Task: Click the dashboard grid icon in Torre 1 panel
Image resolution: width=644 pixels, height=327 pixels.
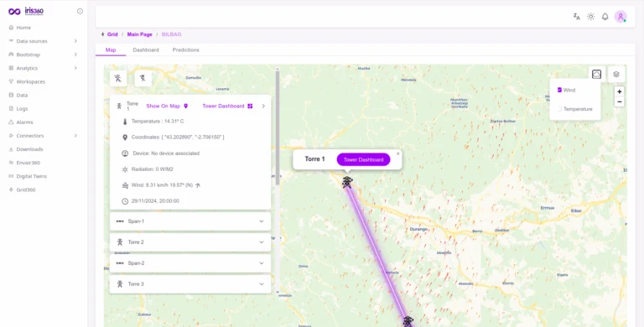Action: 250,106
